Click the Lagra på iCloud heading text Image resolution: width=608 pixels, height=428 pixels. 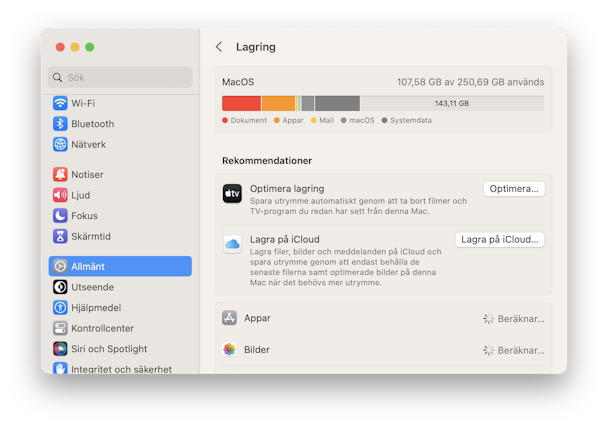tap(285, 239)
